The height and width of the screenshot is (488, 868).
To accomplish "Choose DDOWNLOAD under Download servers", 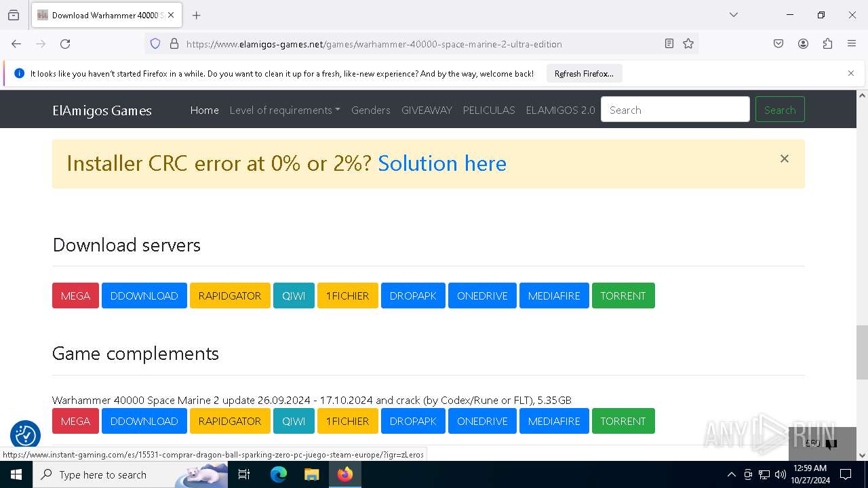I will [x=144, y=296].
